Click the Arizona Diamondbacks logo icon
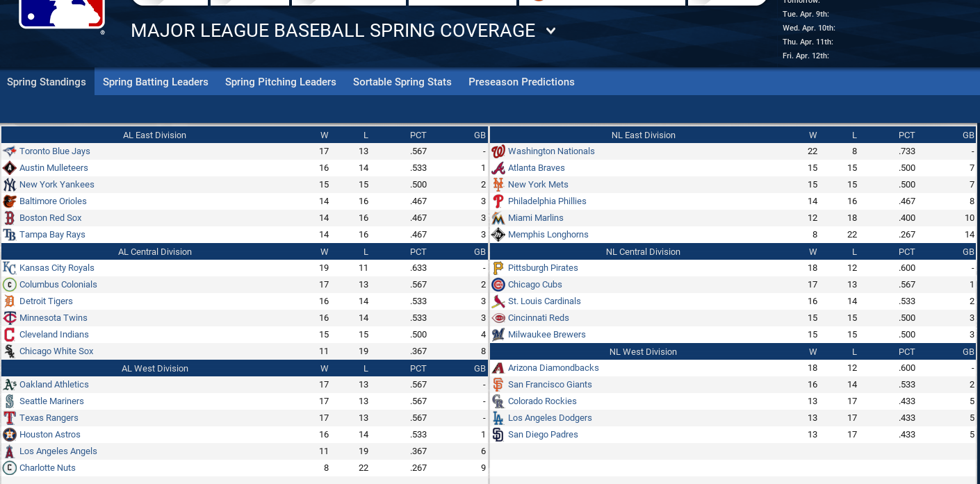 pos(498,368)
